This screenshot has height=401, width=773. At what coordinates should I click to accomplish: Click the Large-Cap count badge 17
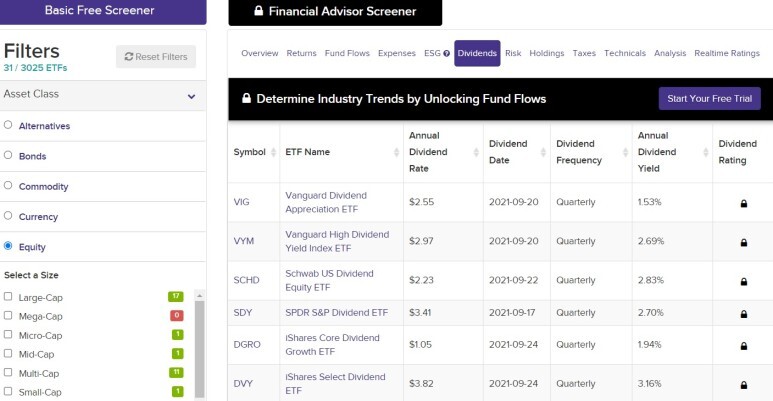(176, 296)
